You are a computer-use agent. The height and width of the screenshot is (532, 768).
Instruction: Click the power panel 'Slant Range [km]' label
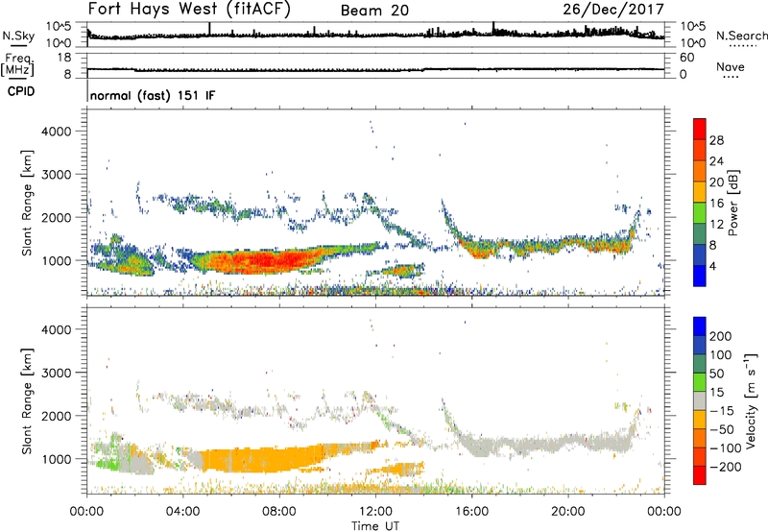[x=27, y=203]
